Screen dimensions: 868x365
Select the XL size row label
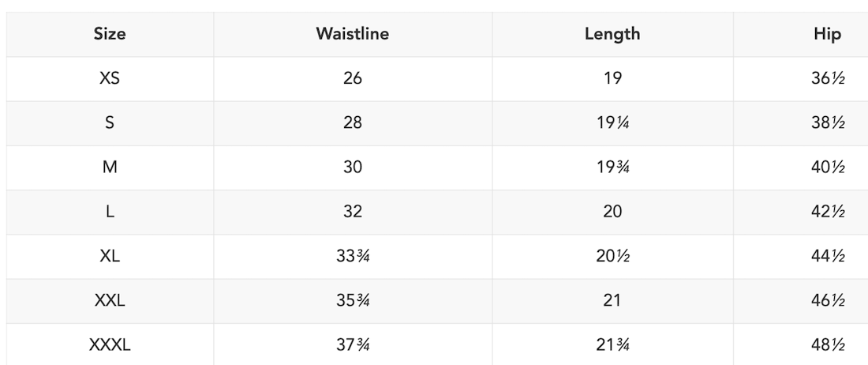[110, 255]
